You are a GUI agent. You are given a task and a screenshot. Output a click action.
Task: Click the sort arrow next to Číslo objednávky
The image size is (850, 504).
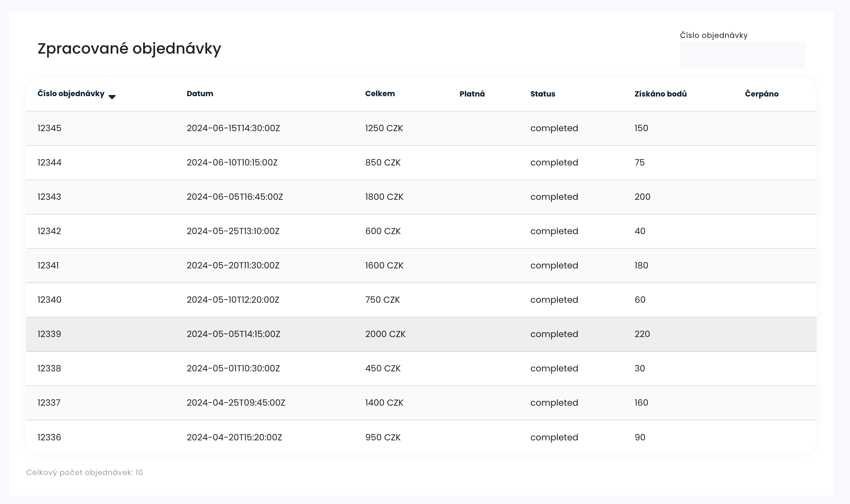(112, 97)
